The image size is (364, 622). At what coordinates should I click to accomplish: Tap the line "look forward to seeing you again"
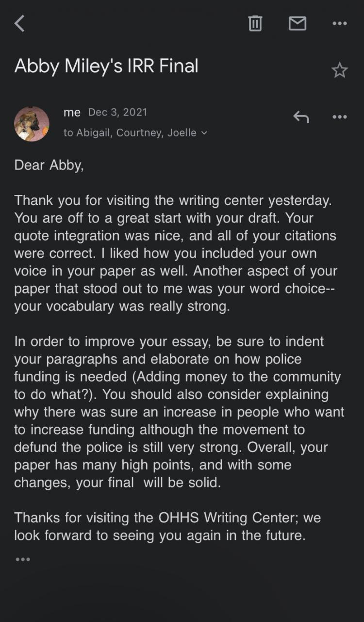(160, 536)
